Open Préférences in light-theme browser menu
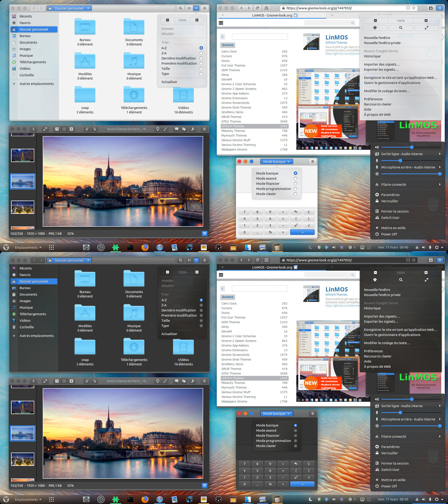The width and height of the screenshot is (448, 504). 373,99
